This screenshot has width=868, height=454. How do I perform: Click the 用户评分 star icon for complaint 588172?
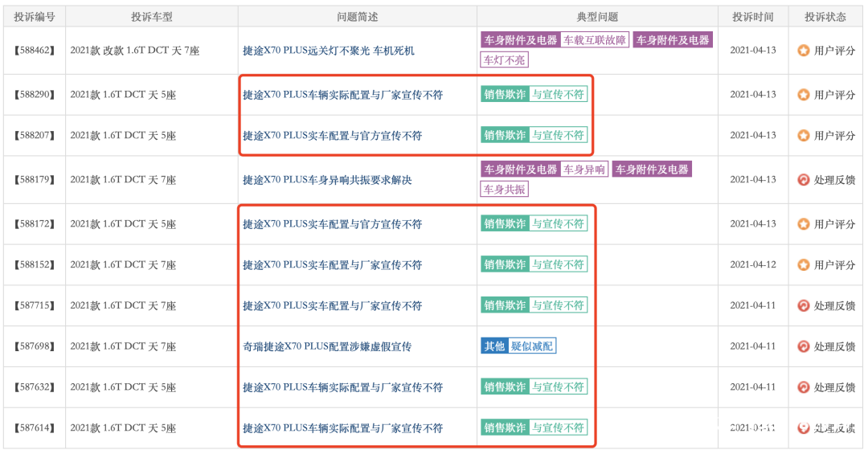(803, 224)
